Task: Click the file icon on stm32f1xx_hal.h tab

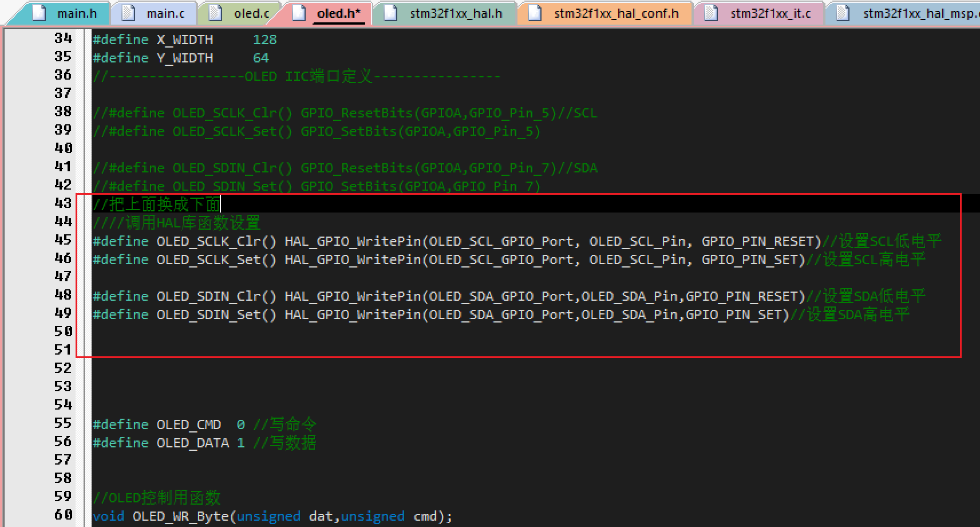Action: [391, 13]
